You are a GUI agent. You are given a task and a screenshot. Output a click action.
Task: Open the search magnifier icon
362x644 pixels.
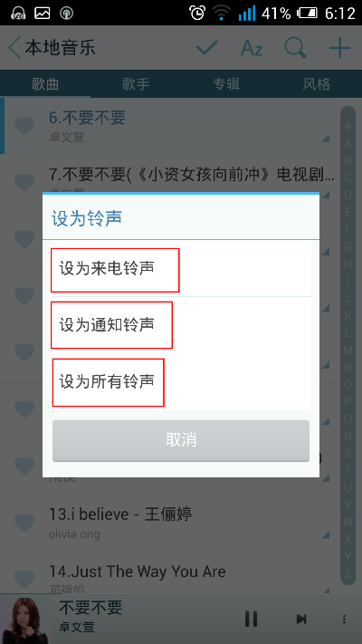[x=296, y=48]
